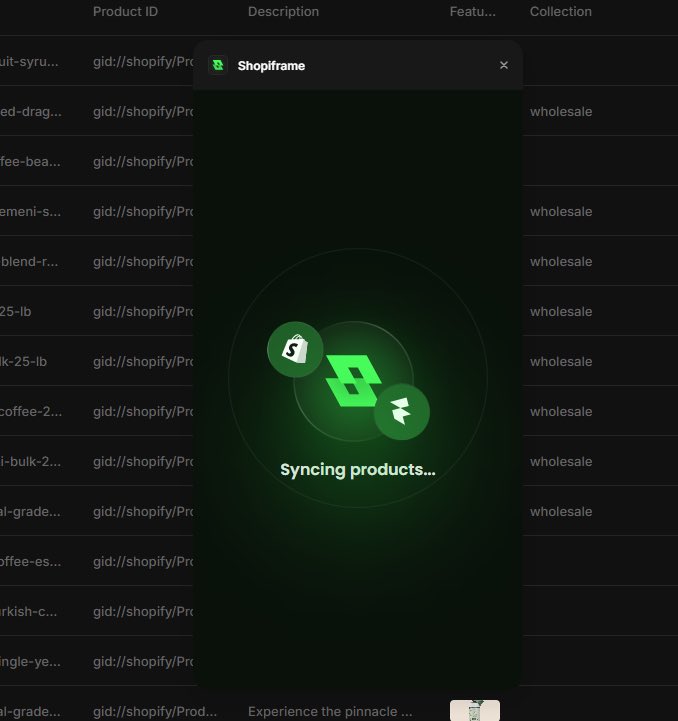Select the 'uit-syru...' handle cell
Image resolution: width=678 pixels, height=721 pixels.
[x=29, y=62]
